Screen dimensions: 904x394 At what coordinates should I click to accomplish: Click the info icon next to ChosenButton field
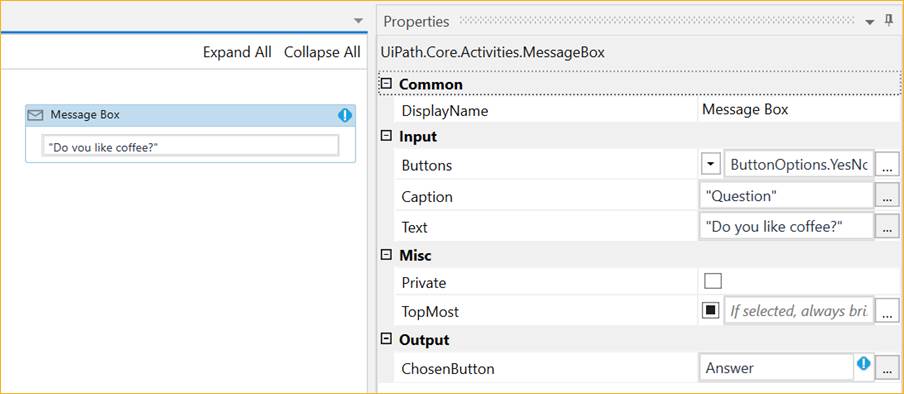click(x=863, y=363)
